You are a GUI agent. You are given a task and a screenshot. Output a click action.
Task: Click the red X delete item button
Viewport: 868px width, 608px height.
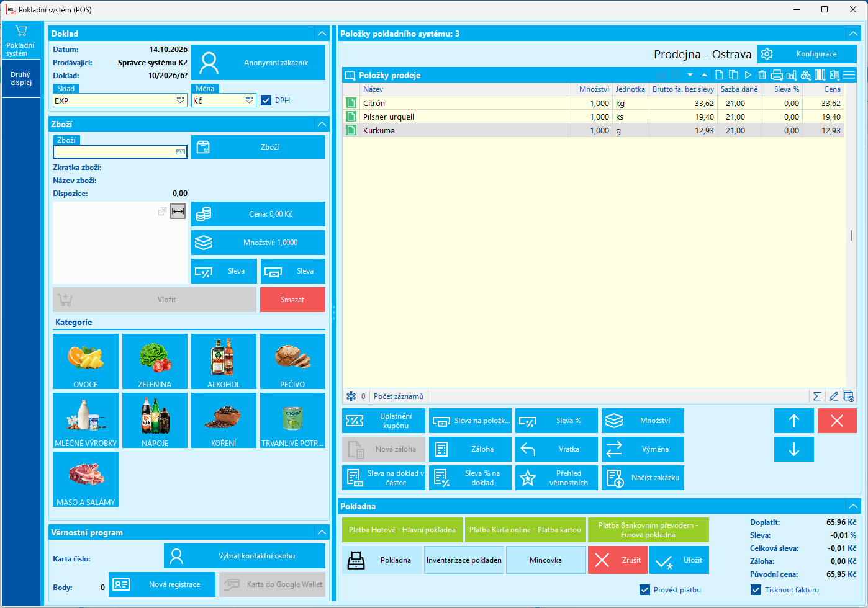point(837,421)
